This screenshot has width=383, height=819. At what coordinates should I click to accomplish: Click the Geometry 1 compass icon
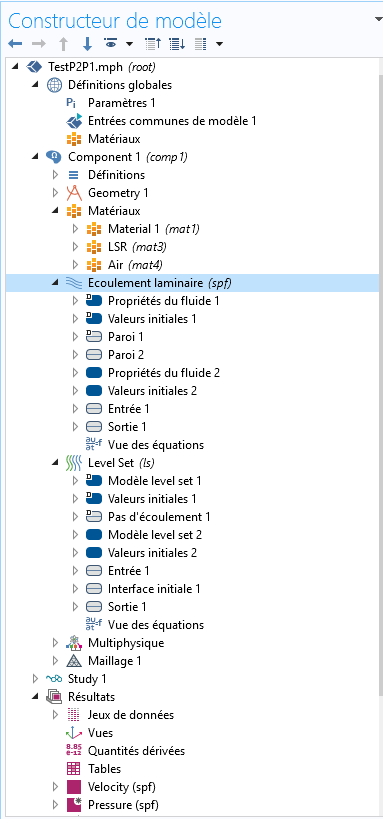click(x=74, y=193)
